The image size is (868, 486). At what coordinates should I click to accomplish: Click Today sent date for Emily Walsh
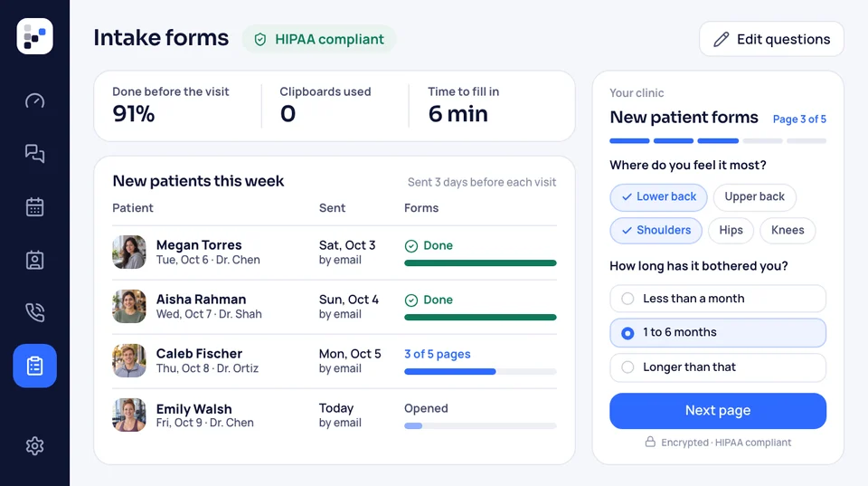(x=336, y=408)
